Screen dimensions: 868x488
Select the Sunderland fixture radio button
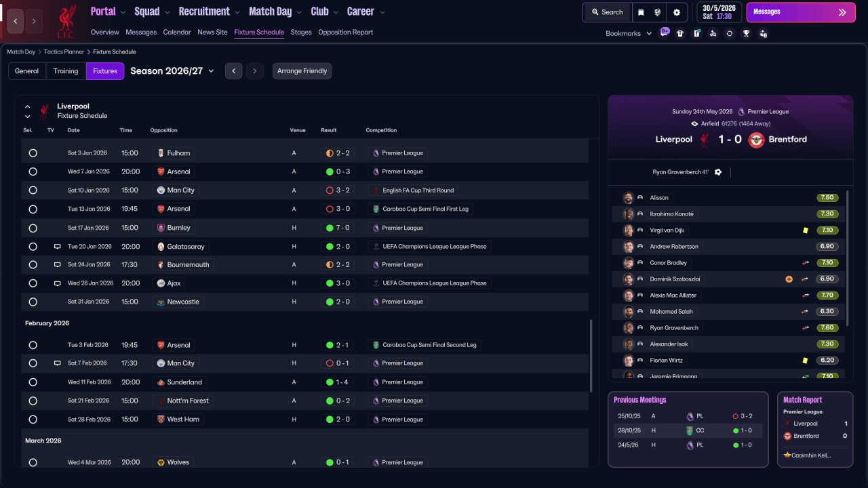tap(33, 382)
